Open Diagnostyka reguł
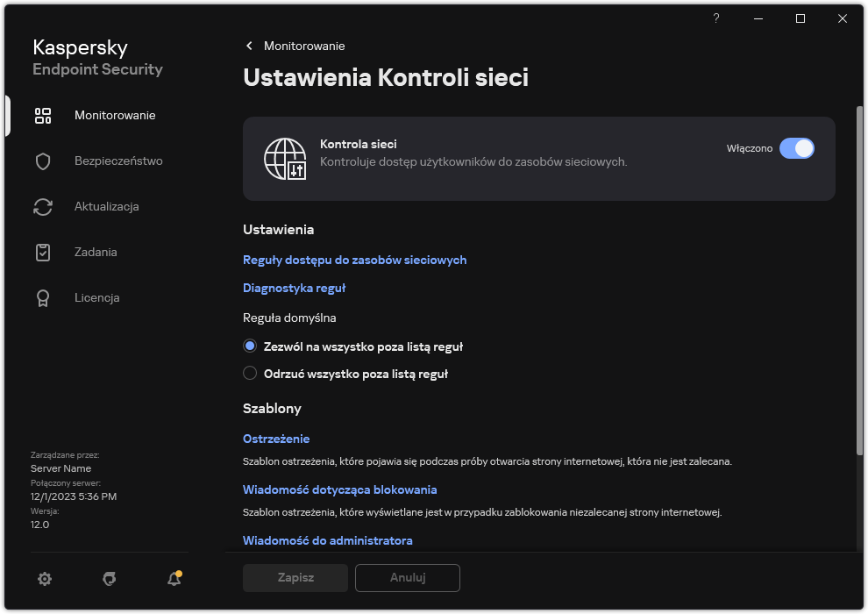Screen dimensions: 868x614 click(294, 288)
